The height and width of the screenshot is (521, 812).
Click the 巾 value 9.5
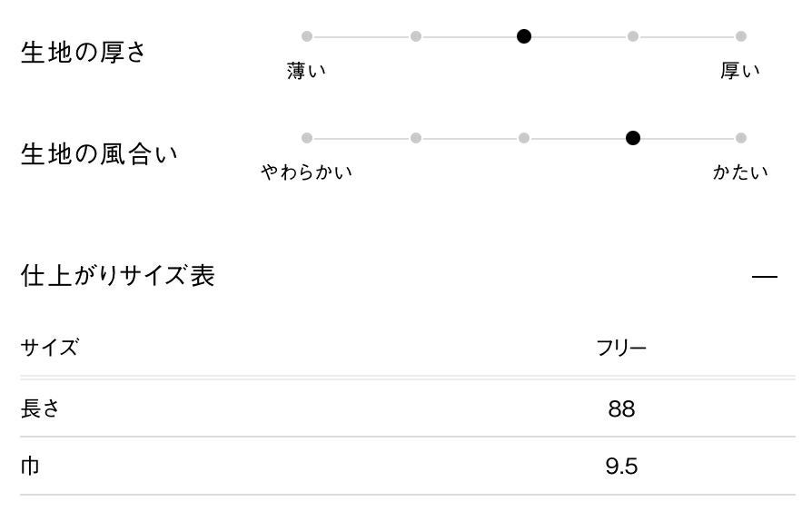tap(621, 467)
